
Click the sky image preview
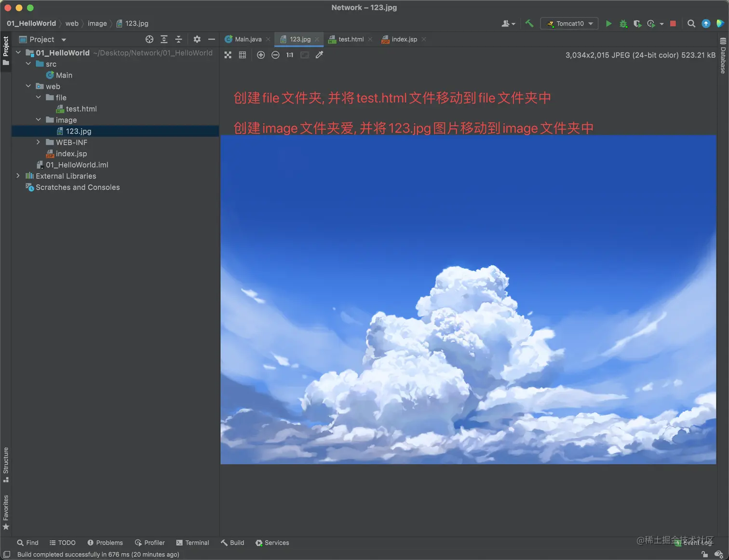pyautogui.click(x=468, y=300)
